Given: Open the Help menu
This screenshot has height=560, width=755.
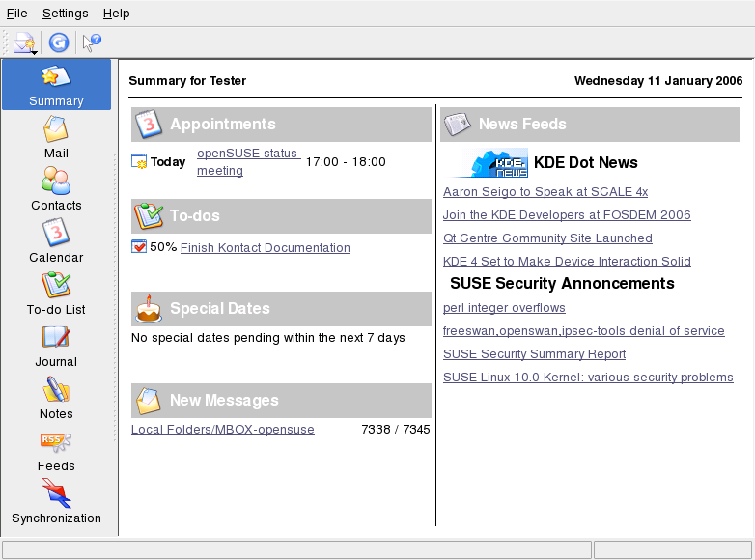Looking at the screenshot, I should (116, 14).
